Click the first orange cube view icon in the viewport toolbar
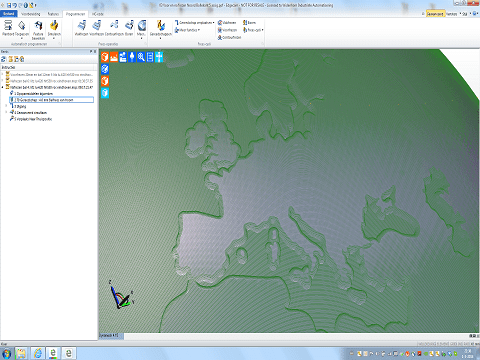The image size is (480, 360). point(105,57)
